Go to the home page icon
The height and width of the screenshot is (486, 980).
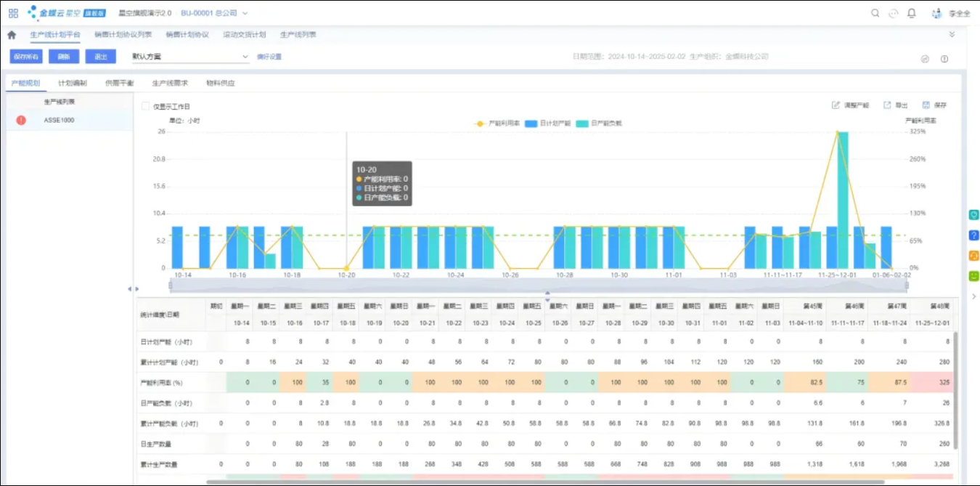[12, 35]
